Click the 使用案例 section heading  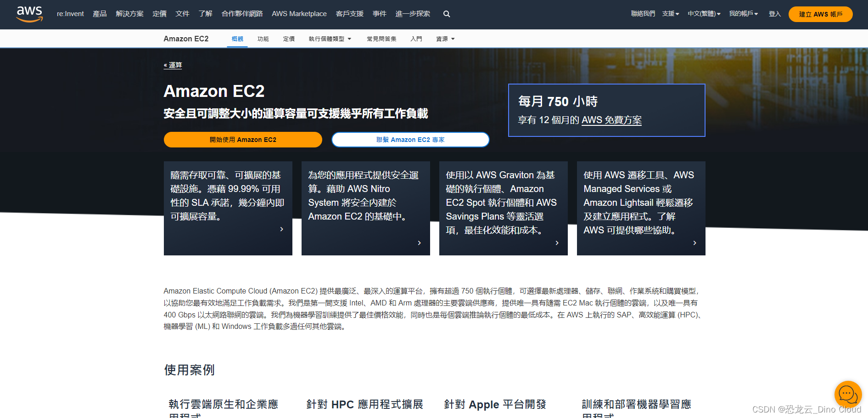click(x=189, y=370)
